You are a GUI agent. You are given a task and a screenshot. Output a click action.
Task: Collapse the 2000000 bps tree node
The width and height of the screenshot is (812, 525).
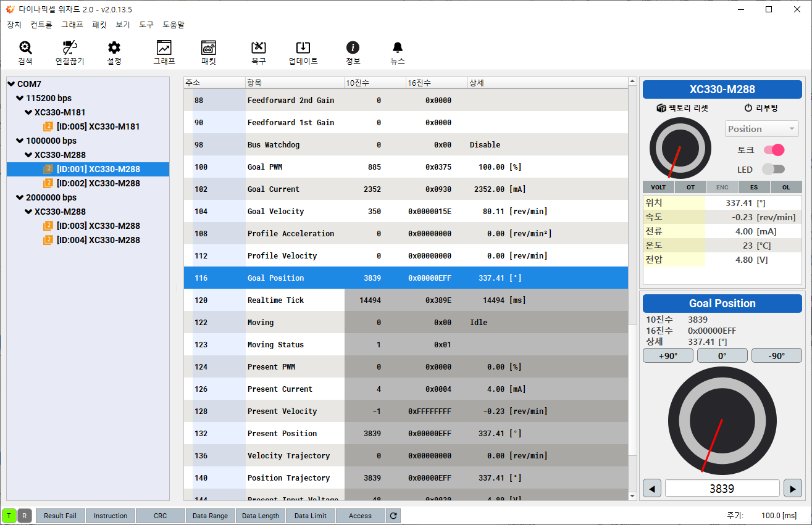(20, 197)
